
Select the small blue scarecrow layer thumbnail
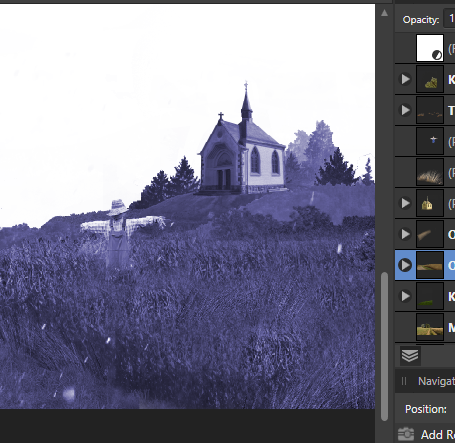tap(430, 141)
